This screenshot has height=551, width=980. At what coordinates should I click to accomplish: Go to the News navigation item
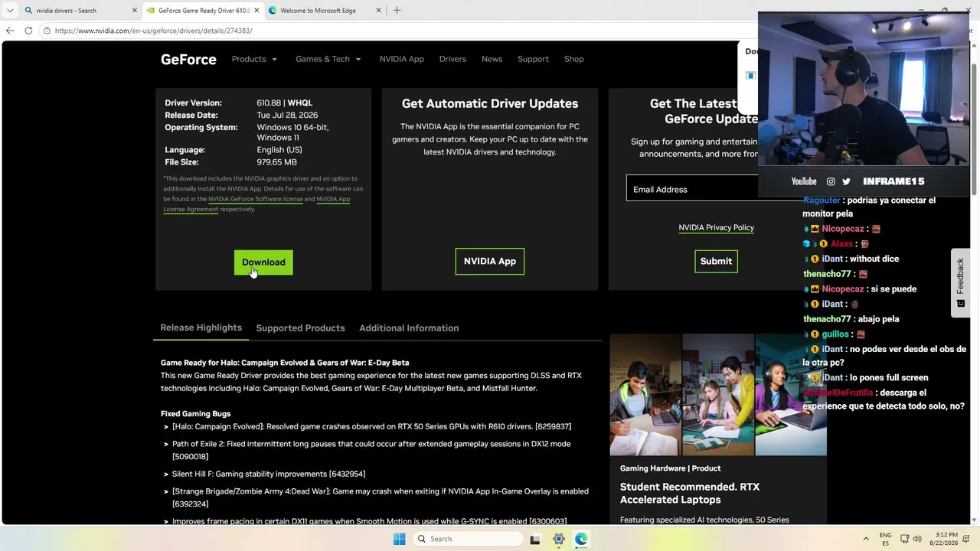492,59
